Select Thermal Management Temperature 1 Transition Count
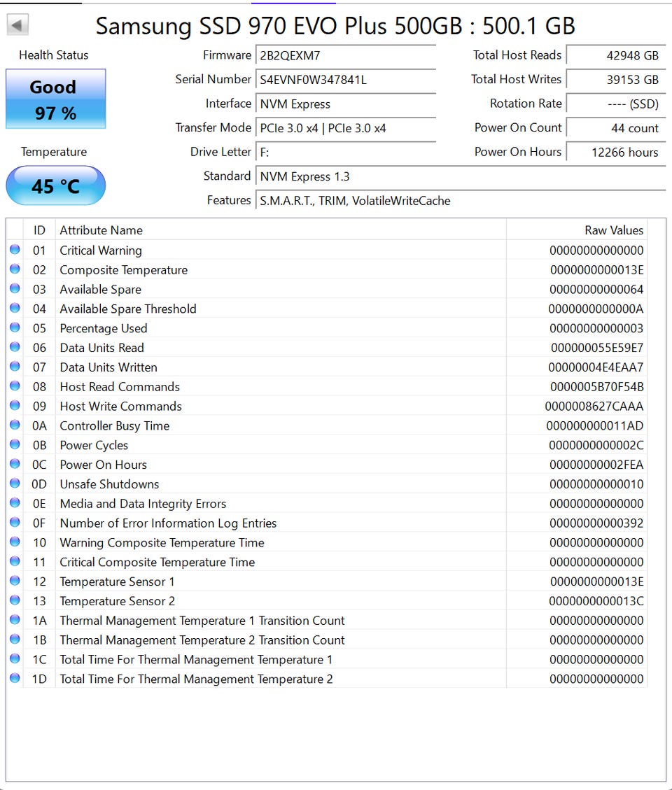 coord(202,621)
